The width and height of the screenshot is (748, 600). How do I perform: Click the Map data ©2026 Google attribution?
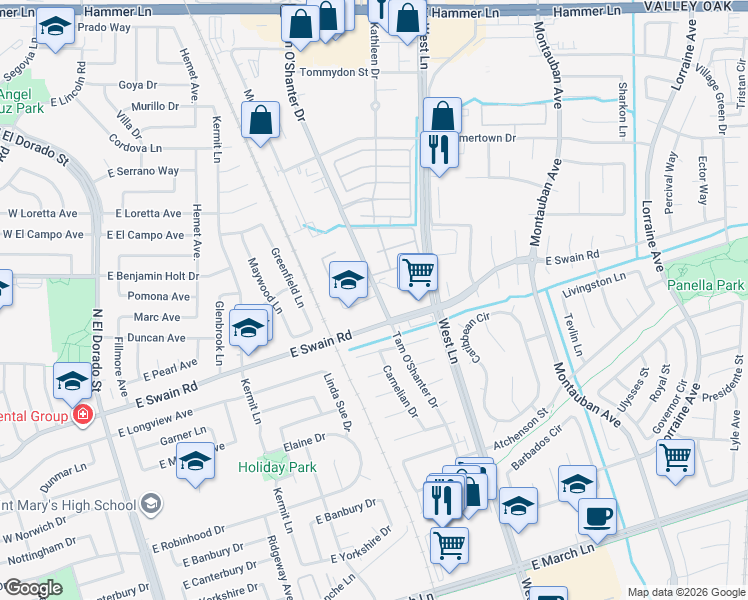[686, 592]
